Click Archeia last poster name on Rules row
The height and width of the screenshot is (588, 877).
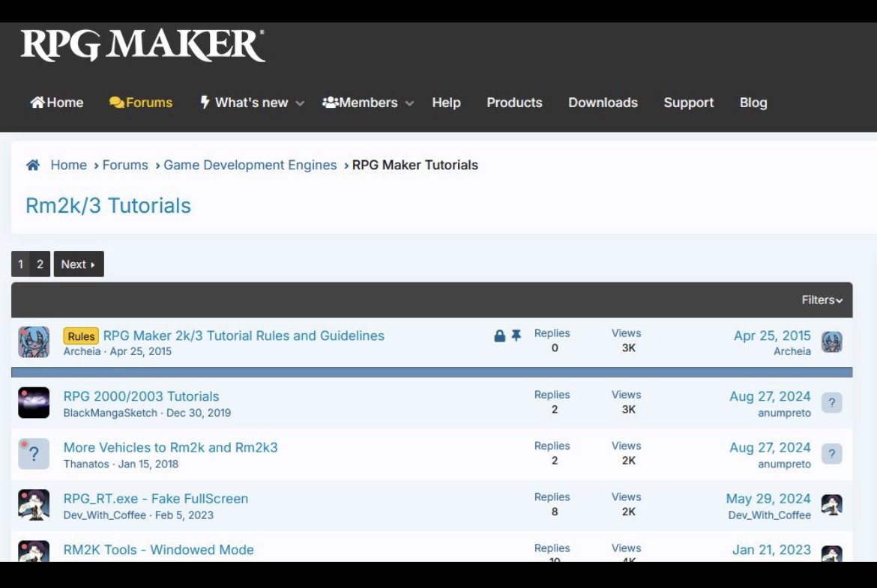pyautogui.click(x=792, y=351)
